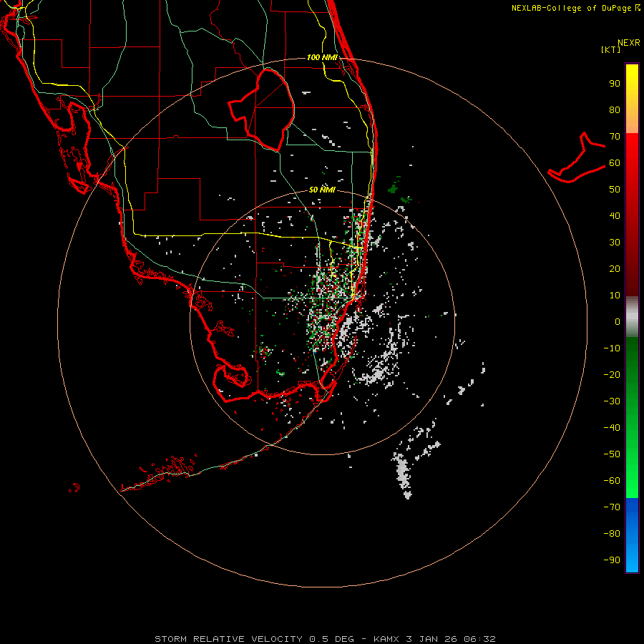Click the -70 value on velocity scale
644x644 pixels.
point(612,507)
